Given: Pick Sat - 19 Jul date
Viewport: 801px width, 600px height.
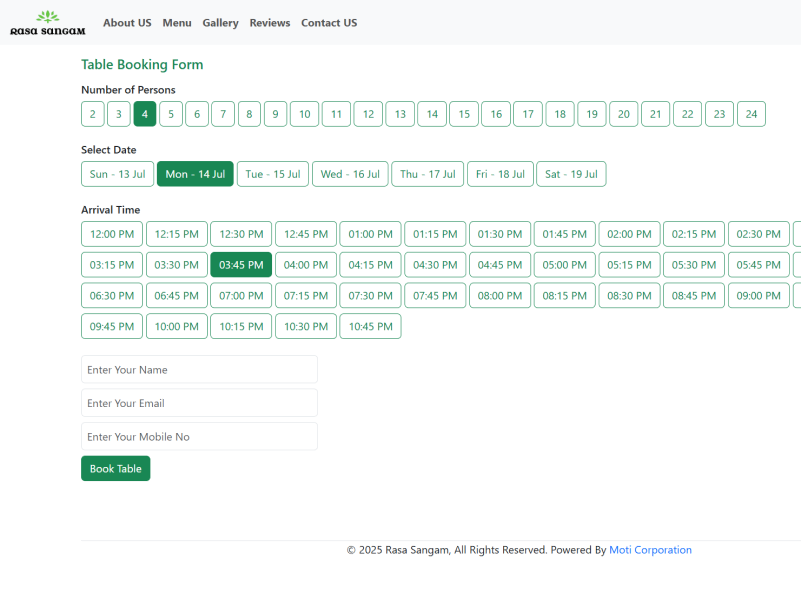Looking at the screenshot, I should coord(571,174).
